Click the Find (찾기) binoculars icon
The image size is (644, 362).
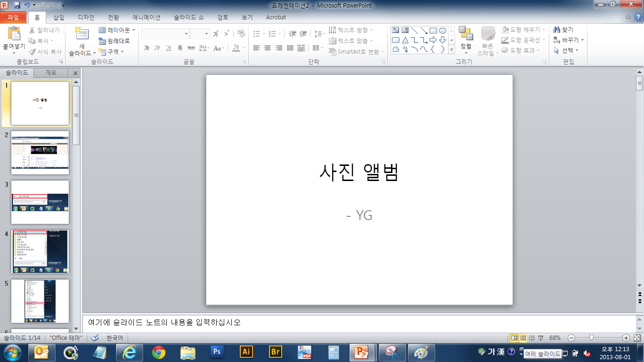pyautogui.click(x=556, y=30)
